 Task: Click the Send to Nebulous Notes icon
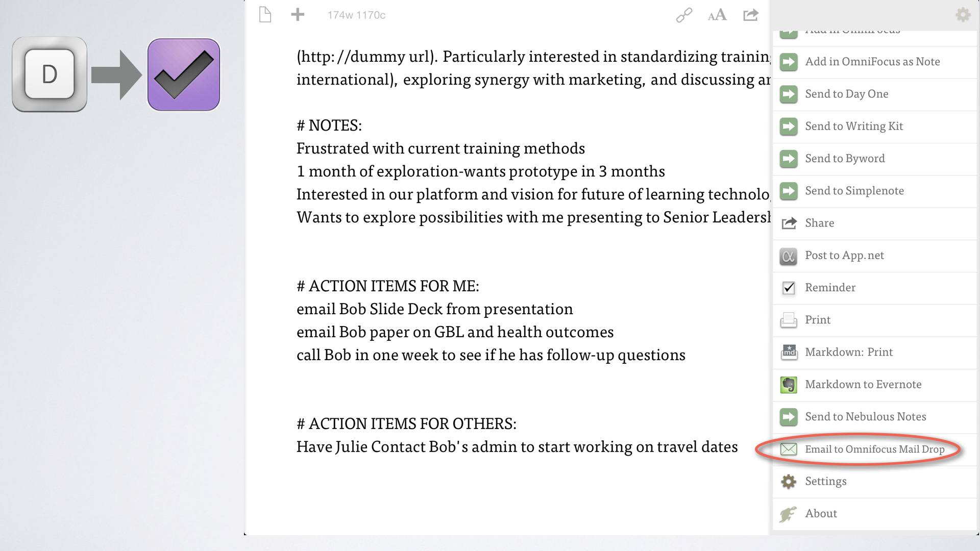[788, 416]
